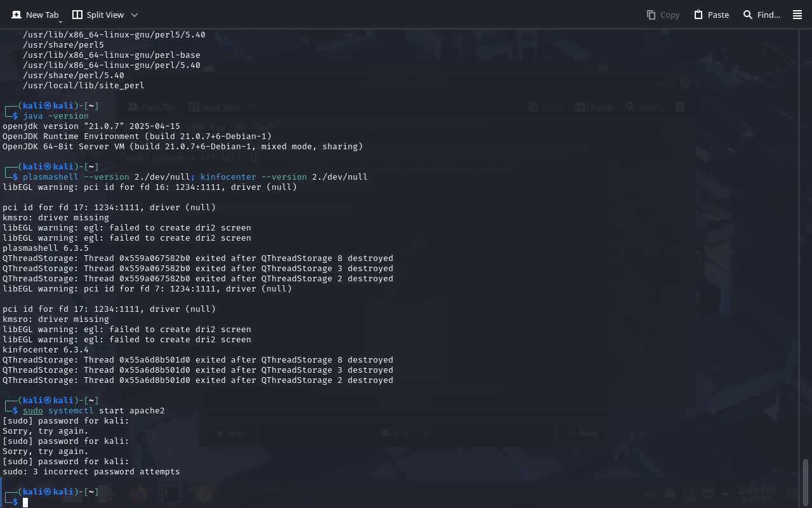The height and width of the screenshot is (508, 812).
Task: Click the 'java -version' command text
Action: point(56,116)
